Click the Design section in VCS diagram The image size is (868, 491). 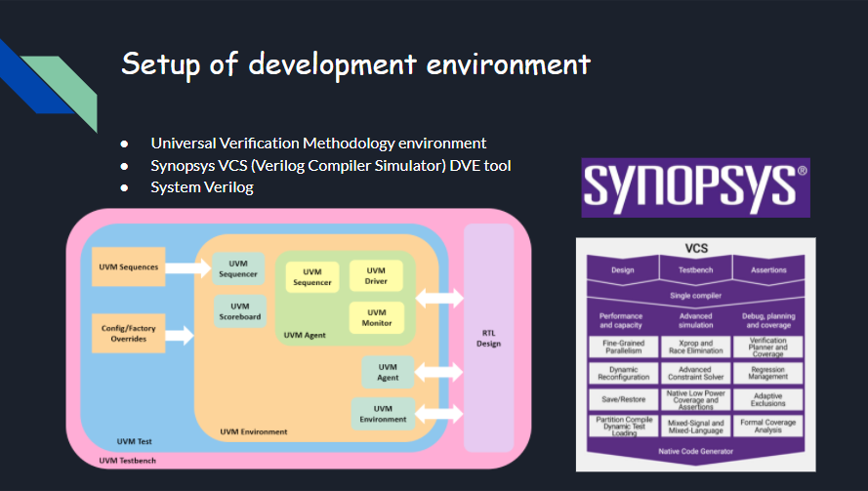[623, 269]
